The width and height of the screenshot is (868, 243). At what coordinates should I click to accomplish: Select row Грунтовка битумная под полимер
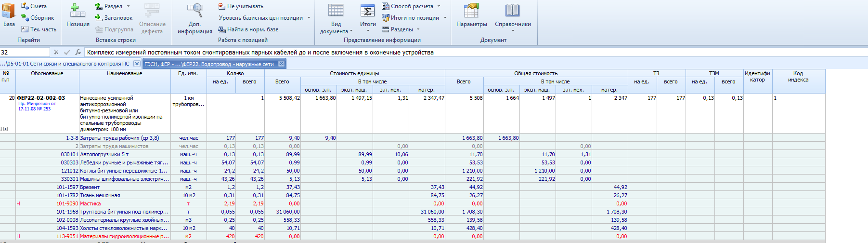click(x=413, y=212)
